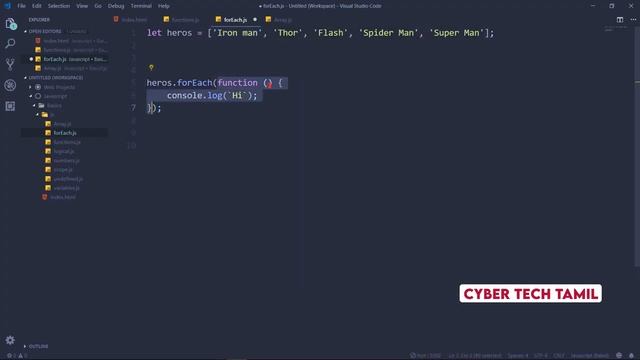Click the minimap in the editor
Screen dimensions: 640x360
click(x=616, y=29)
